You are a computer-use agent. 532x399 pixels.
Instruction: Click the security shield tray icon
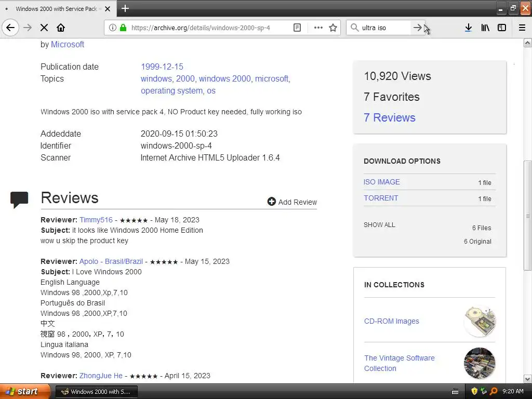click(474, 391)
